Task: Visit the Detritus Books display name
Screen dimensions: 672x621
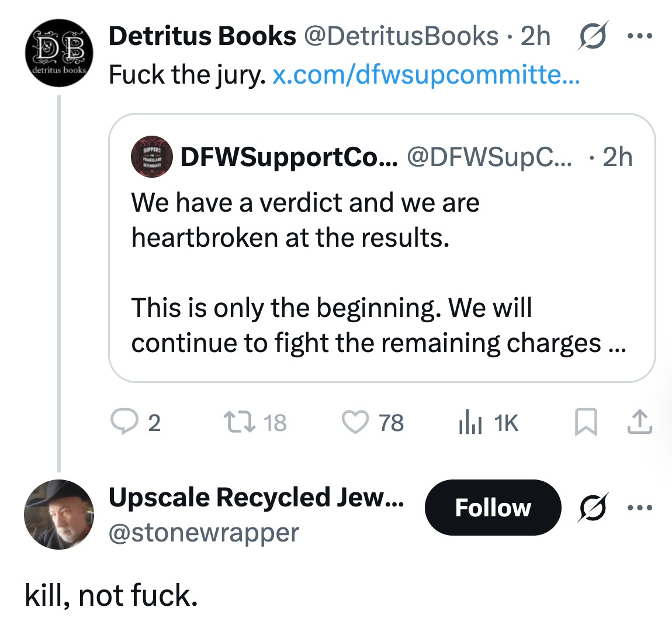Action: pyautogui.click(x=202, y=36)
